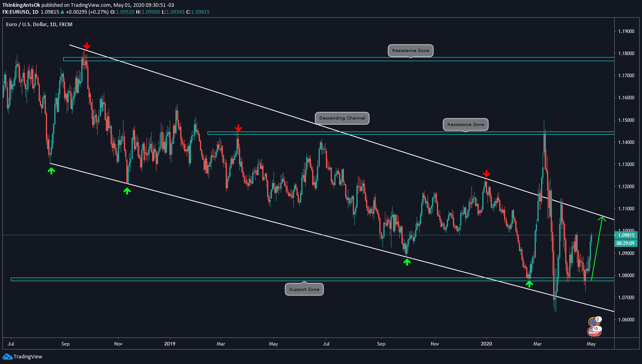Click the Nov label just before 2020
Image resolution: width=642 pixels, height=364 pixels.
(x=435, y=344)
